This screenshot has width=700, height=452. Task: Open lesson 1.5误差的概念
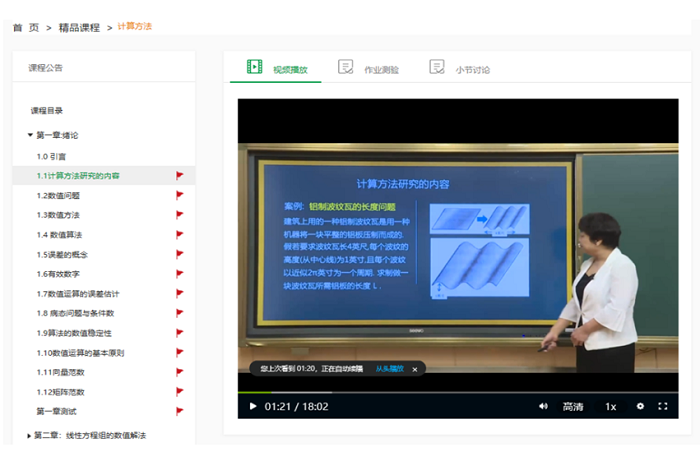[68, 254]
